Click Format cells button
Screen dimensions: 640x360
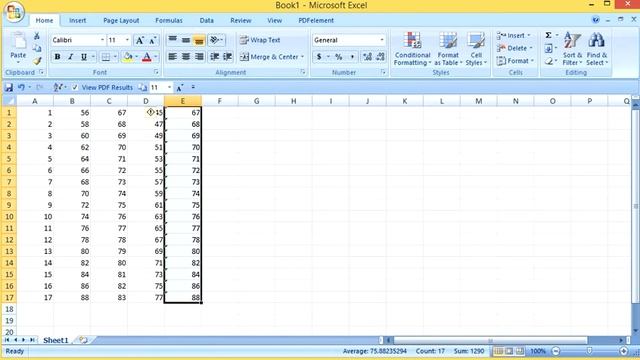(x=515, y=61)
